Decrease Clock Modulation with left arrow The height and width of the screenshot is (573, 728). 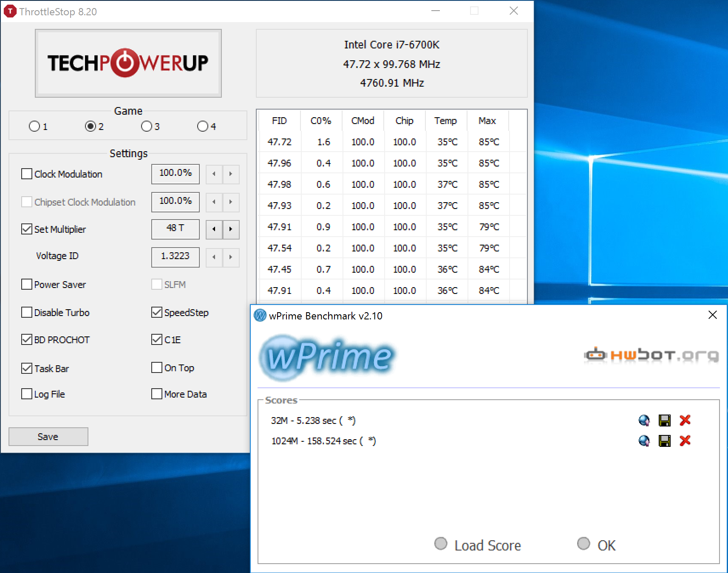(x=214, y=174)
